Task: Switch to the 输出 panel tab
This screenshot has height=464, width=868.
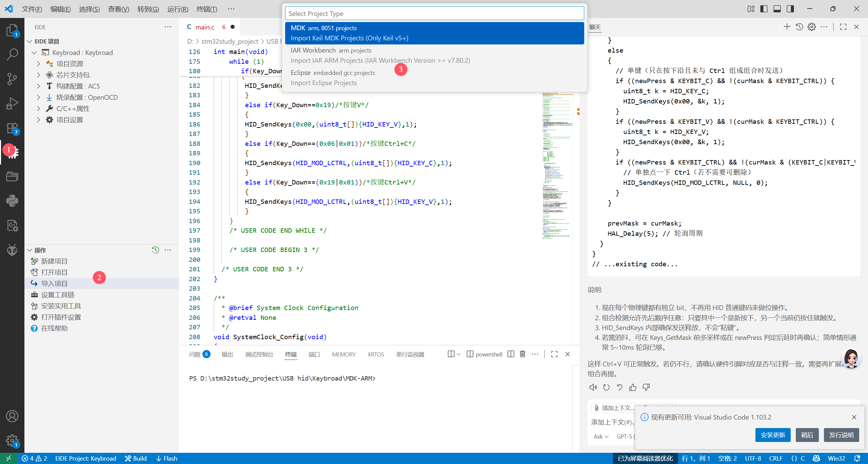Action: pos(227,354)
